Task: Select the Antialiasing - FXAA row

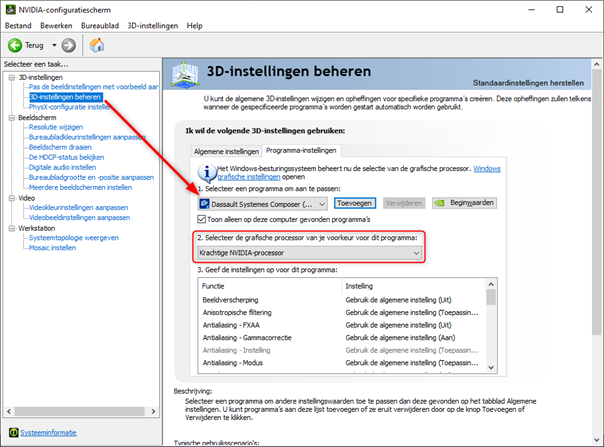Action: pos(342,325)
